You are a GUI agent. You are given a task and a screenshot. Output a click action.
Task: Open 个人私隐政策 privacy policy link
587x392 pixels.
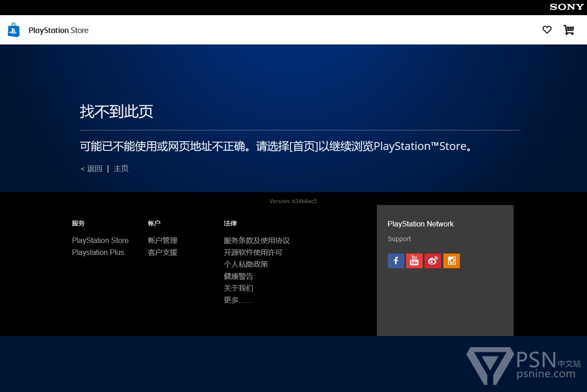click(246, 265)
